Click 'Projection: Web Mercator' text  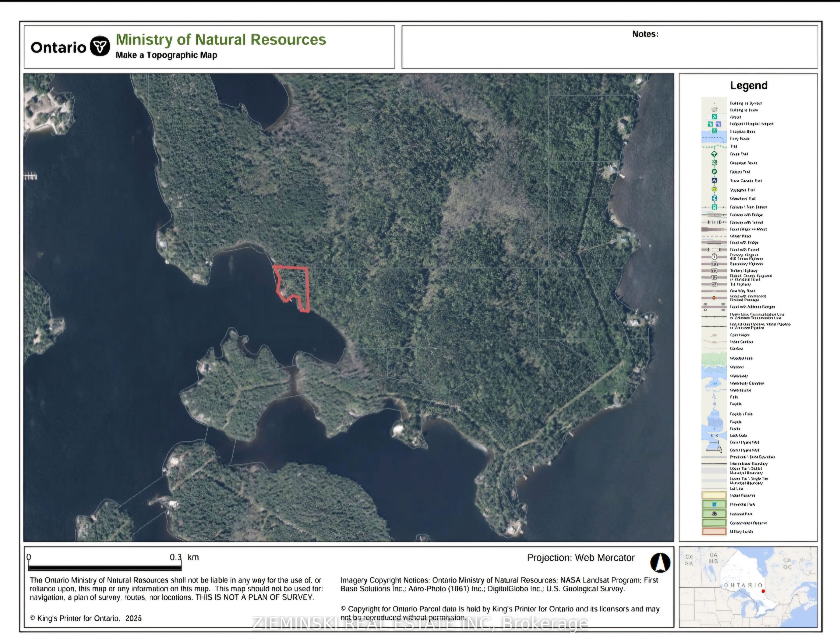pyautogui.click(x=581, y=557)
